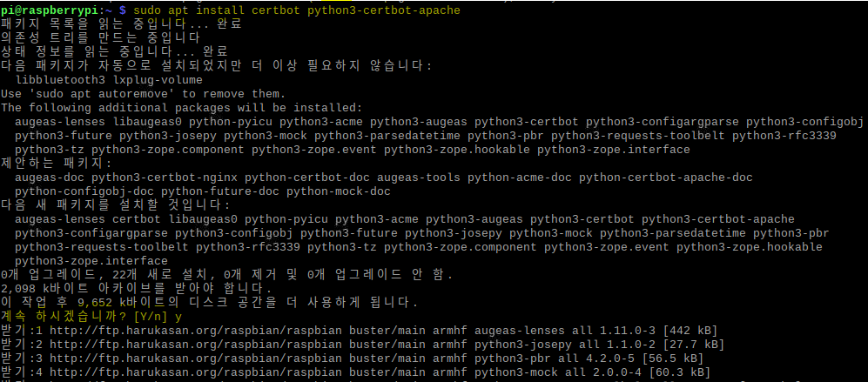Click the version '1.11.0-3' on the 받기:1 line

pyautogui.click(x=627, y=331)
